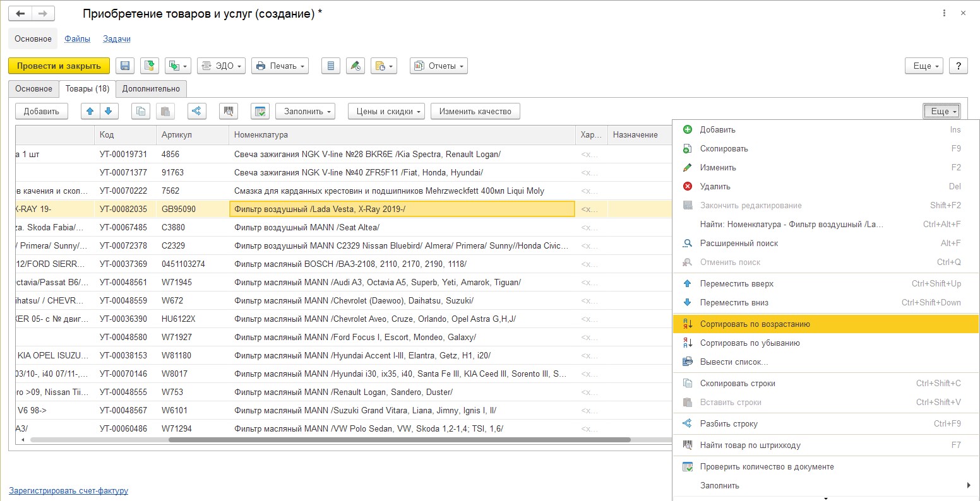980x501 pixels.
Task: Click the copy rows toolbar icon
Action: (x=140, y=112)
